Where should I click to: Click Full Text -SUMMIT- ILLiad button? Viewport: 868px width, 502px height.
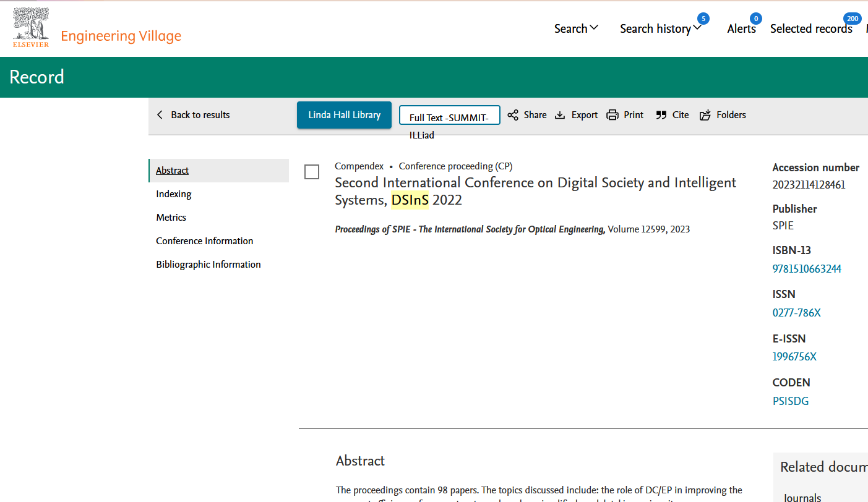(449, 116)
